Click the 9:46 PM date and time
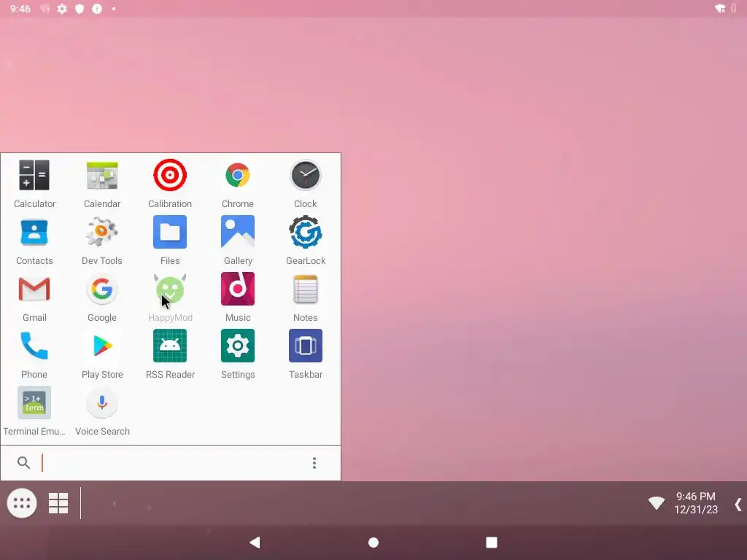Viewport: 747px width, 560px height. point(695,503)
